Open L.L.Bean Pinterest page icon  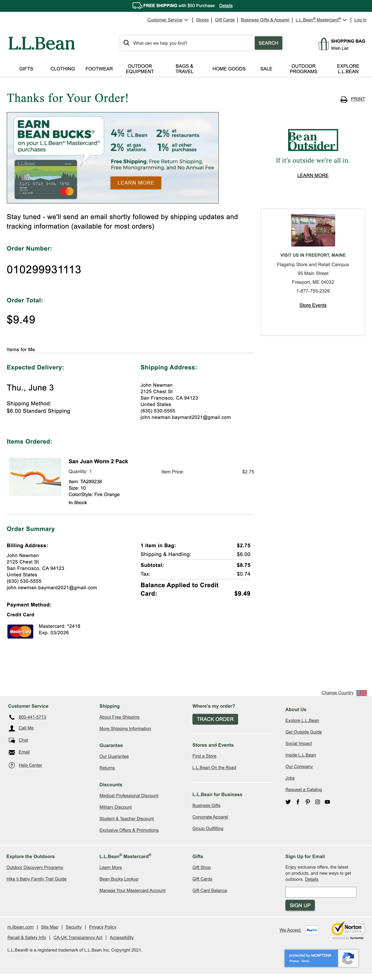308,802
